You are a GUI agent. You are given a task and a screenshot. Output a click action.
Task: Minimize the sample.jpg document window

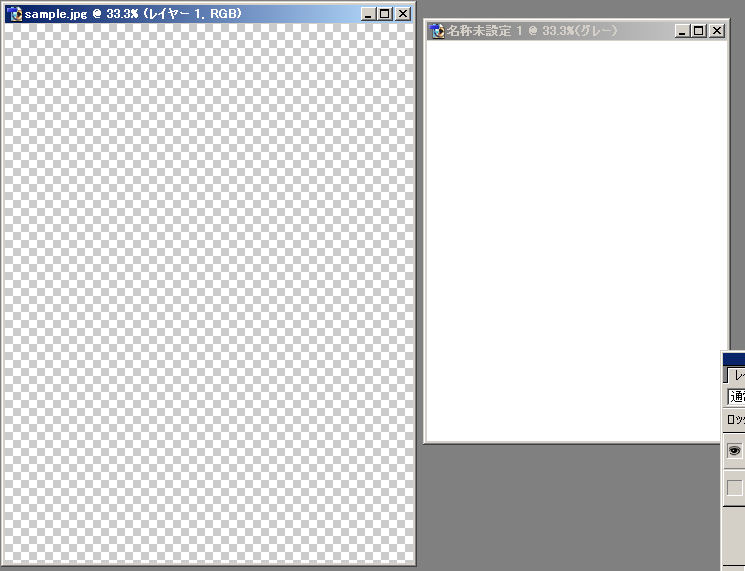pos(368,14)
